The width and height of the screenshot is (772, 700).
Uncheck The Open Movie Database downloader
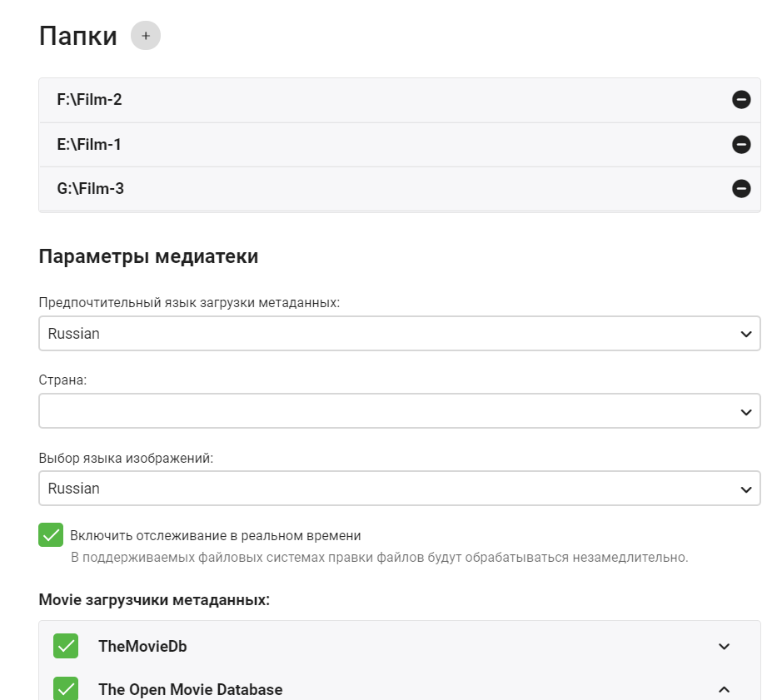(x=66, y=689)
